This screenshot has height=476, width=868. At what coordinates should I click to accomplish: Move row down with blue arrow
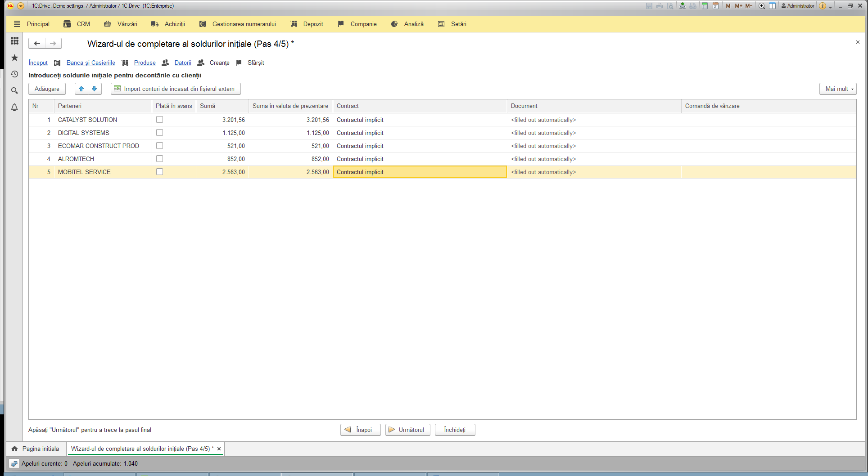click(95, 89)
